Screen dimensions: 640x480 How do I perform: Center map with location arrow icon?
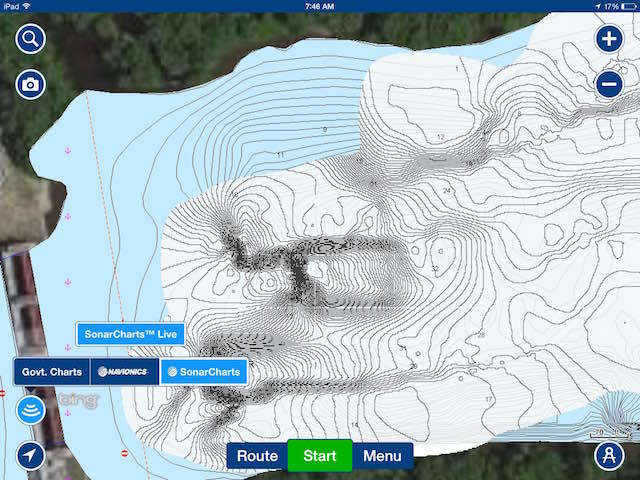point(31,455)
